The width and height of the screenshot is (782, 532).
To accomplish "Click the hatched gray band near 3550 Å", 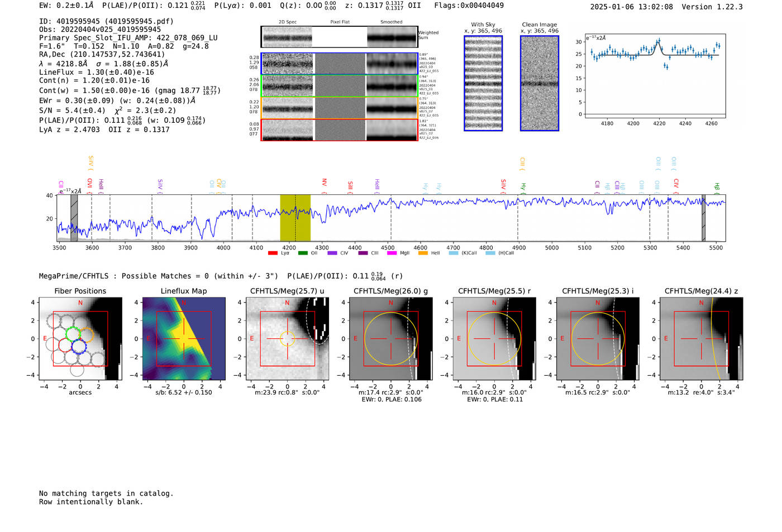I will click(74, 218).
